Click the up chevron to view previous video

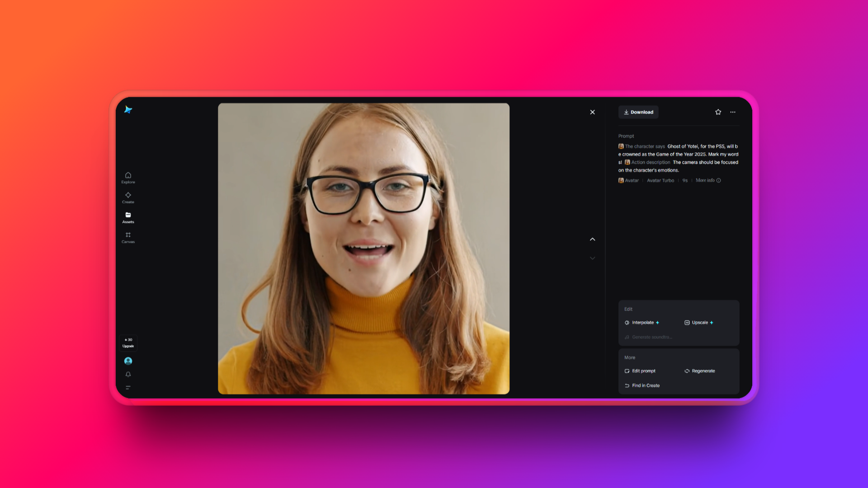592,239
